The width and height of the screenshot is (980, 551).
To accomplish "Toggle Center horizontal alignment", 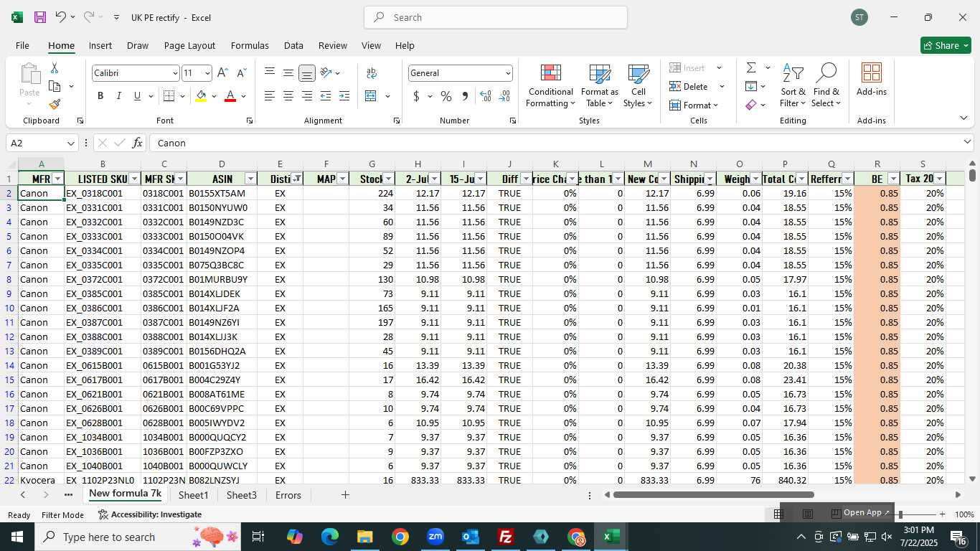I will 288,96.
